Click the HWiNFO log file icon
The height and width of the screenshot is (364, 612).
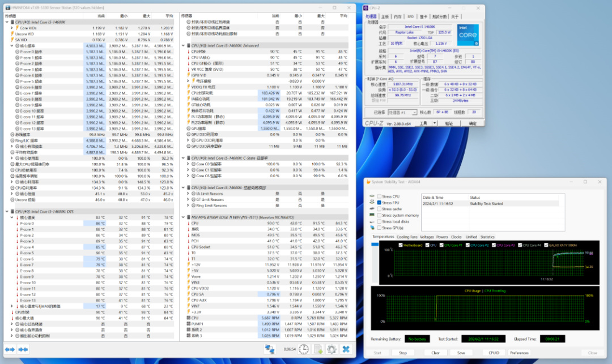(x=318, y=349)
